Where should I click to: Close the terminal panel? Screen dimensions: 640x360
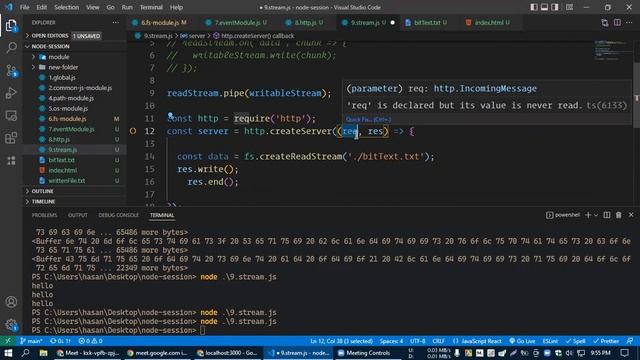click(631, 215)
